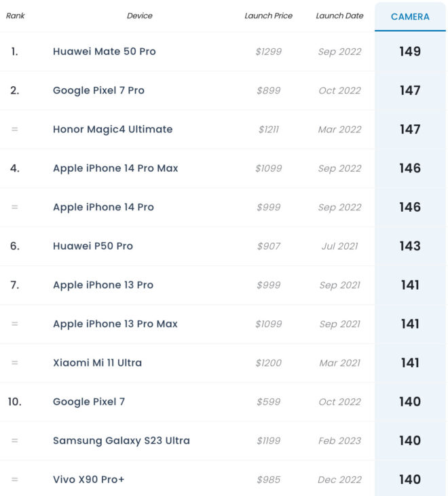Screen dimensions: 448x496
Task: Open the Huawei P50 Pro page
Action: click(x=93, y=246)
